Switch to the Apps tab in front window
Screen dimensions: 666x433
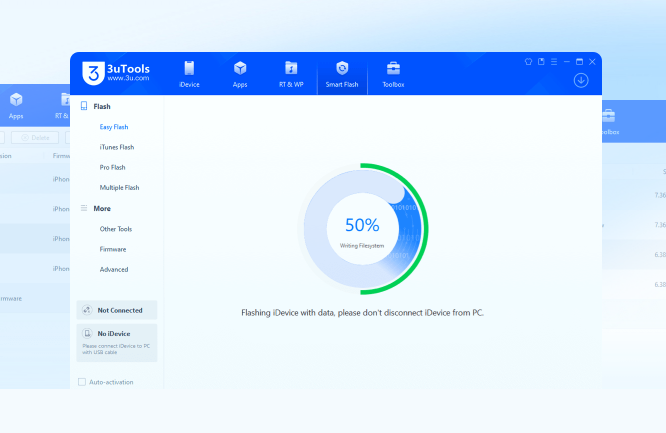tap(240, 74)
